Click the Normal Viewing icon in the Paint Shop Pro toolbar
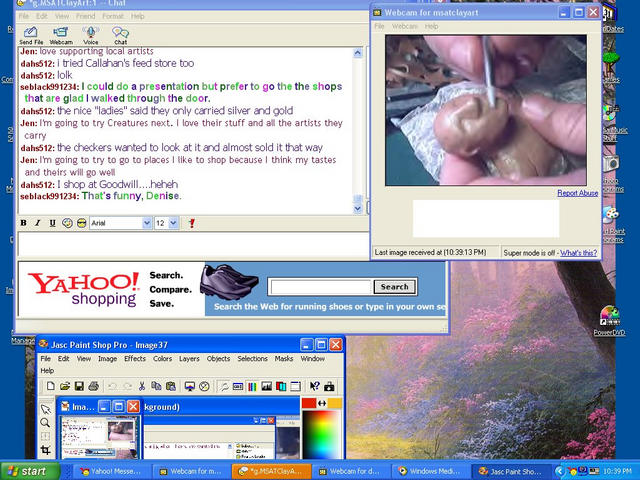The width and height of the screenshot is (640, 480). pos(204,386)
